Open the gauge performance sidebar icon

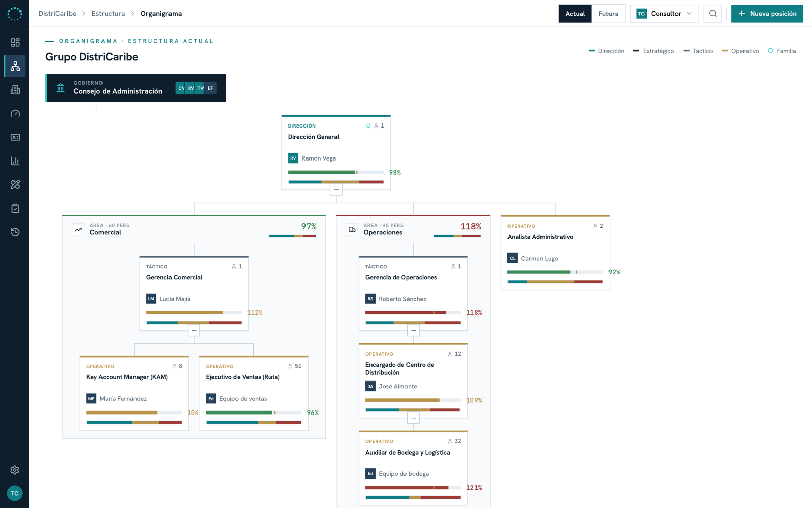(15, 113)
